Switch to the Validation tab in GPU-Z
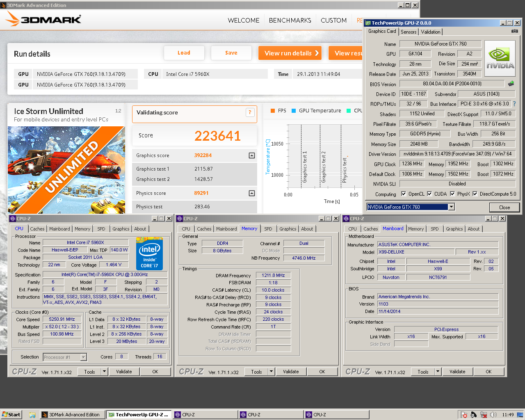The height and width of the screenshot is (420, 525). tap(431, 32)
